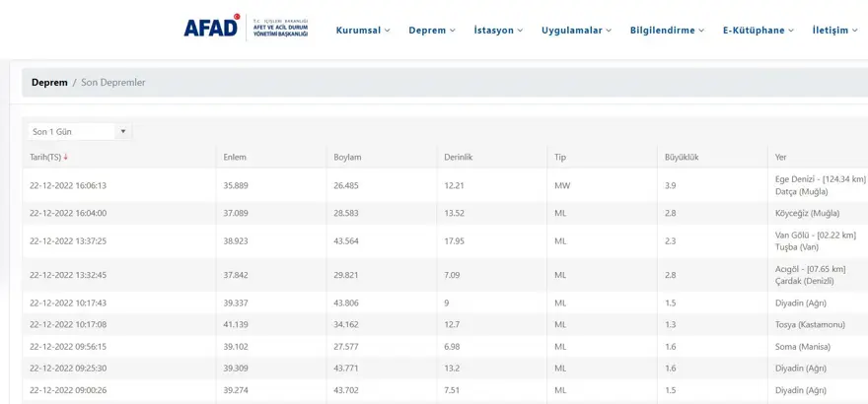Click the Son Depremler breadcrumb
The image size is (868, 404).
[x=112, y=83]
